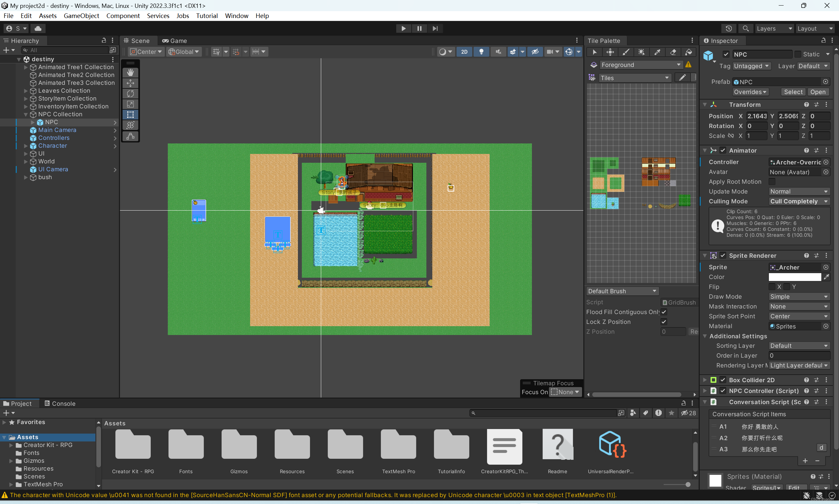
Task: Toggle Flood Fill Contiguous Only checkbox
Action: coord(664,312)
